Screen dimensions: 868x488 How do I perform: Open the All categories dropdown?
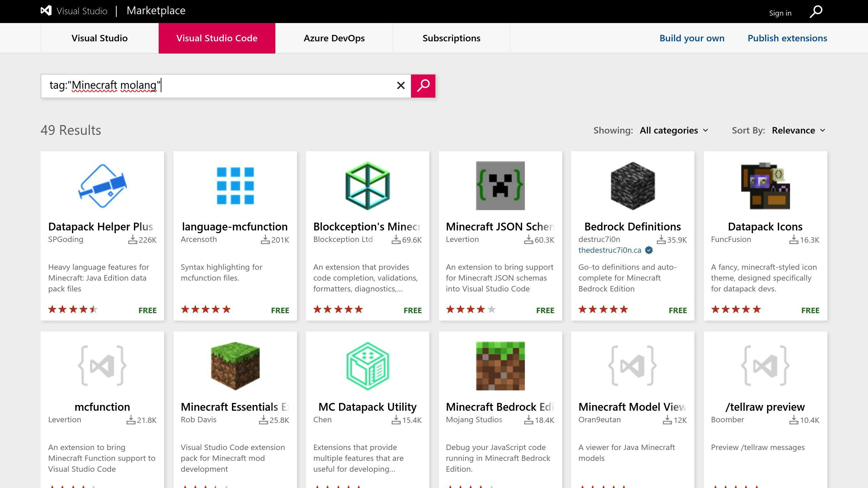click(674, 130)
